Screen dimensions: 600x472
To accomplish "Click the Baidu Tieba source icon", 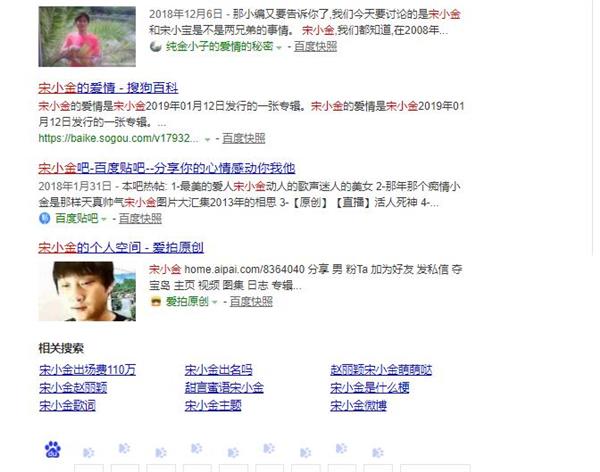I will point(44,218).
